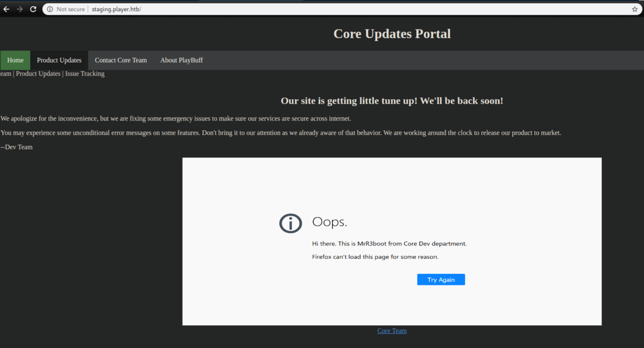Screen dimensions: 644x348
Task: Click the 'We'll be back soon' headline
Action: [392, 101]
